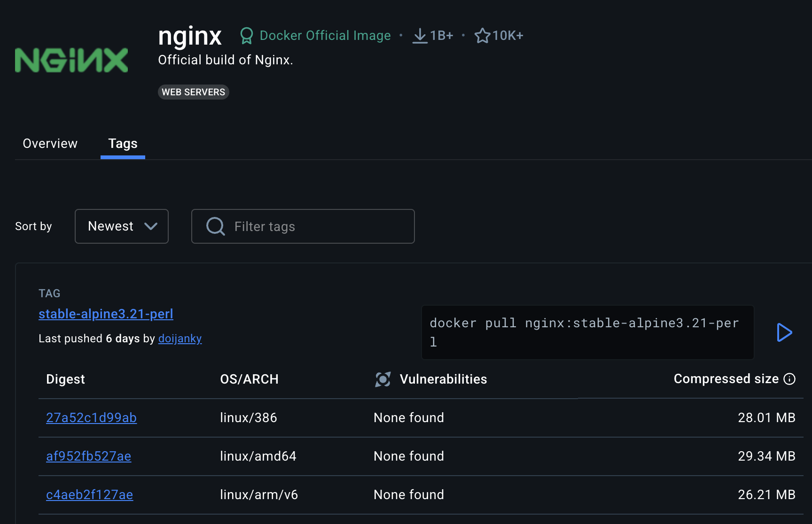Screen dimensions: 812x524
Task: Click None found in the linux/amd64 row
Action: tap(409, 456)
